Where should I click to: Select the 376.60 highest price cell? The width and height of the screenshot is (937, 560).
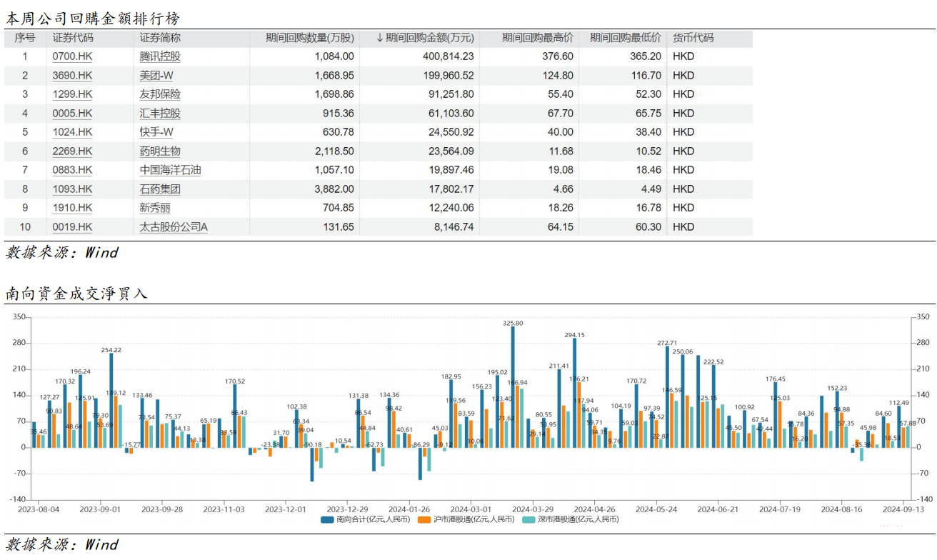coord(558,56)
